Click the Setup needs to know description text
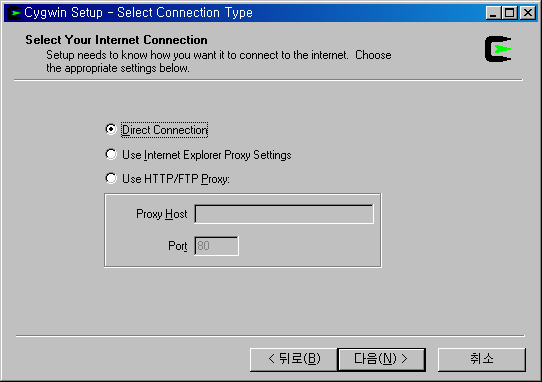The width and height of the screenshot is (542, 382). [219, 62]
